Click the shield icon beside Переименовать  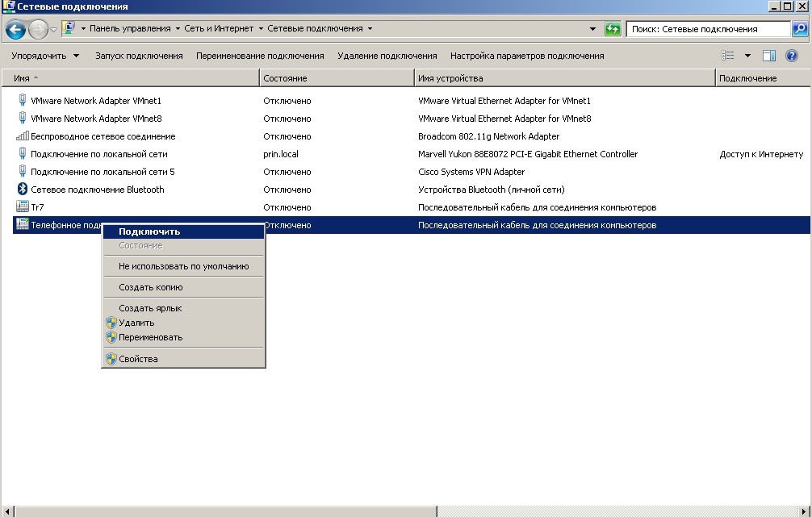click(x=111, y=337)
